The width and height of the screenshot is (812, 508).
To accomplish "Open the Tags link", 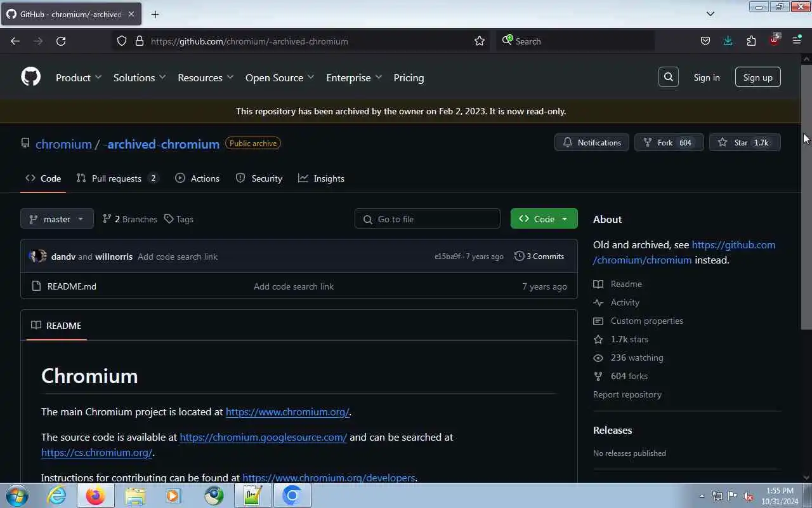I will pos(179,218).
